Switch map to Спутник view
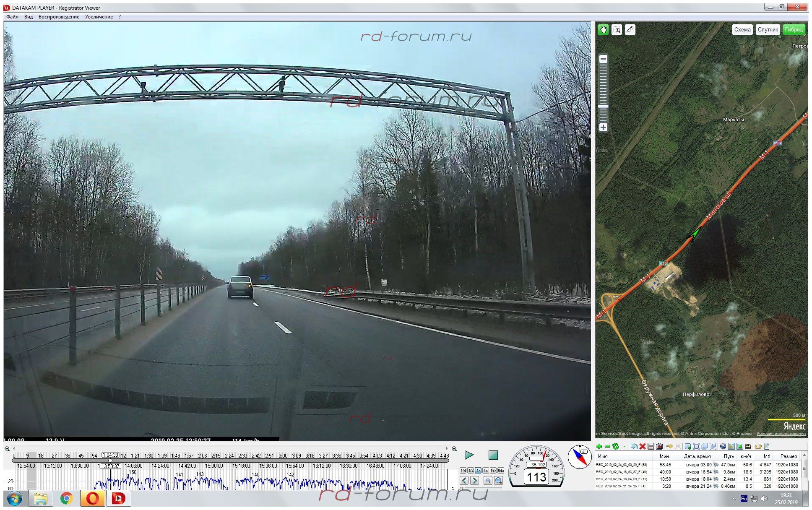 pos(768,29)
